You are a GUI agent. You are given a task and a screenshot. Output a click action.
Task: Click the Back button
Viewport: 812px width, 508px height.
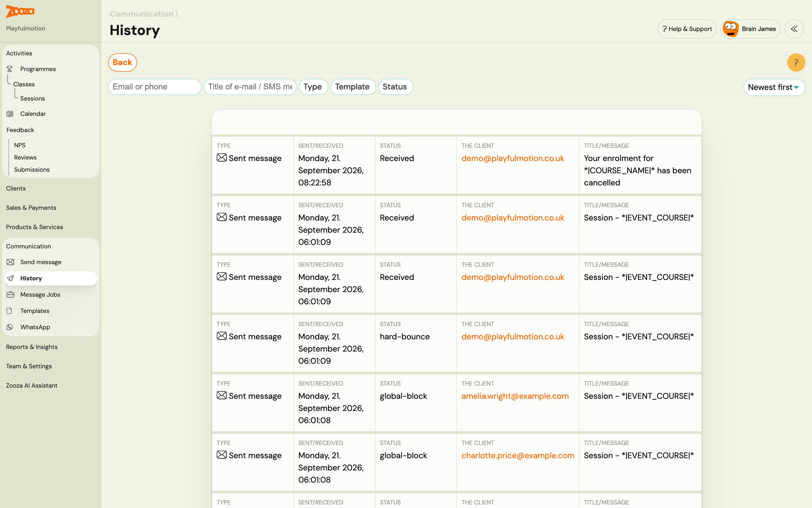pyautogui.click(x=123, y=62)
